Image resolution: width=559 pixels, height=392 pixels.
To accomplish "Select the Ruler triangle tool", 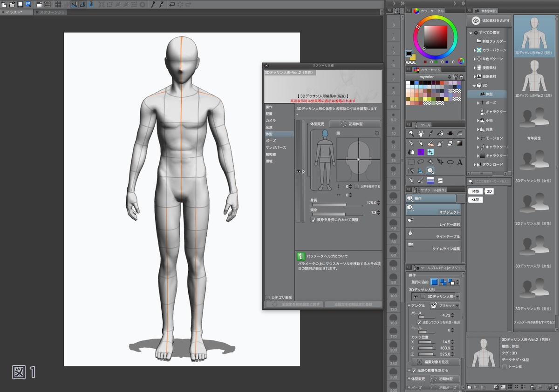I will pyautogui.click(x=421, y=171).
